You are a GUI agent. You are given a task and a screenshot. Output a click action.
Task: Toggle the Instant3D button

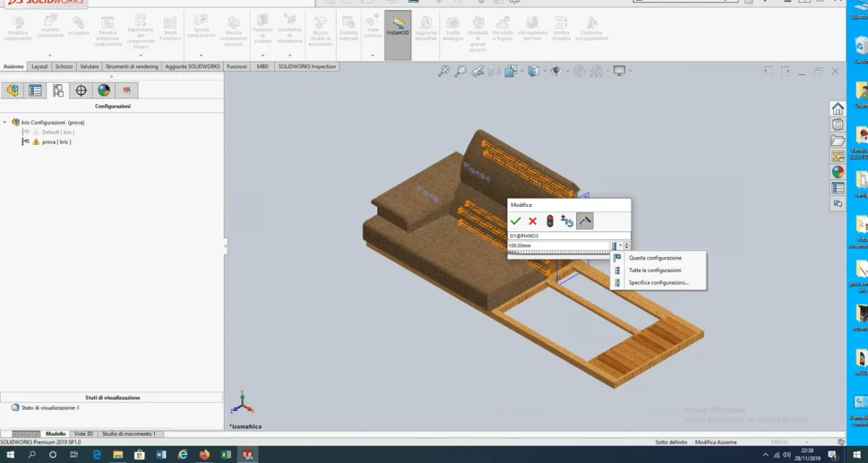pyautogui.click(x=397, y=35)
